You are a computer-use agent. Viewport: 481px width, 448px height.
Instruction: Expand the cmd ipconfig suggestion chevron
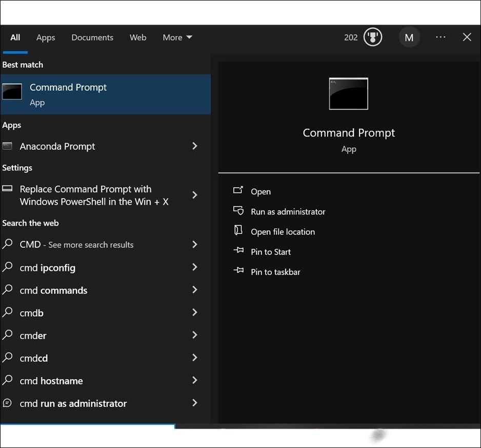tap(195, 267)
